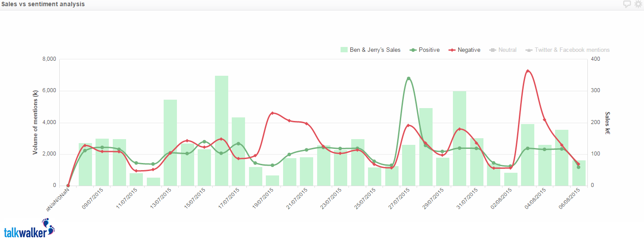This screenshot has width=644, height=241.
Task: Click the Negative point above 27/07/2015
Action: pos(408,125)
